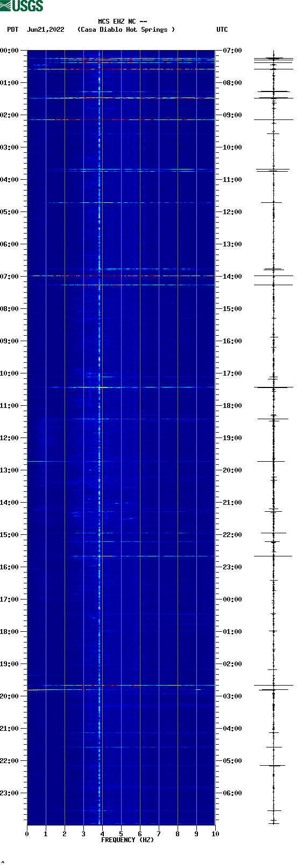
Task: Click the PDT '14:00' time label
Action: click(x=9, y=503)
